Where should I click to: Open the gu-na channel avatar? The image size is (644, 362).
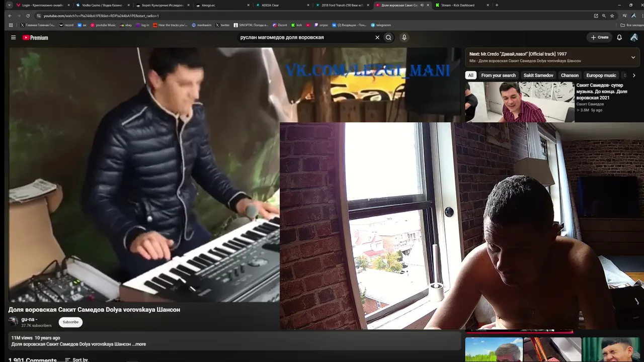tap(13, 321)
